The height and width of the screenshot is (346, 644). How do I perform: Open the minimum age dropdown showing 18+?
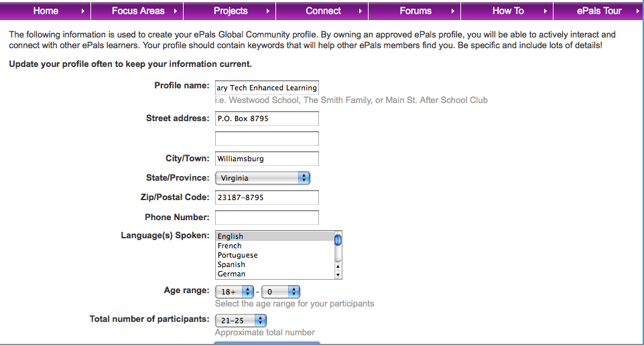point(235,292)
